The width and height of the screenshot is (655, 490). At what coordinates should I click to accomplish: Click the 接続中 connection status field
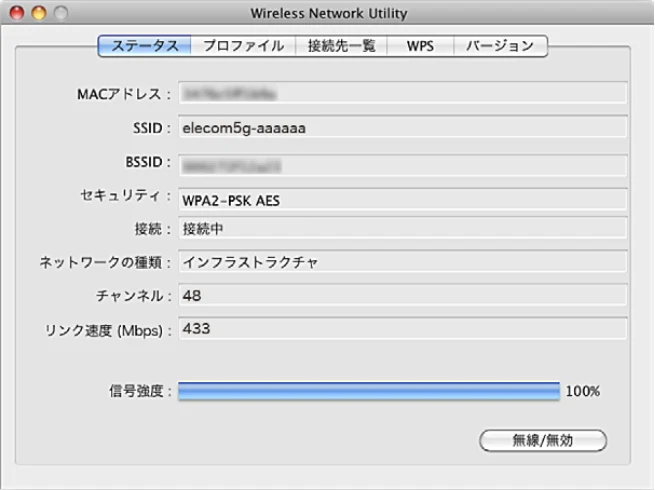pyautogui.click(x=403, y=228)
